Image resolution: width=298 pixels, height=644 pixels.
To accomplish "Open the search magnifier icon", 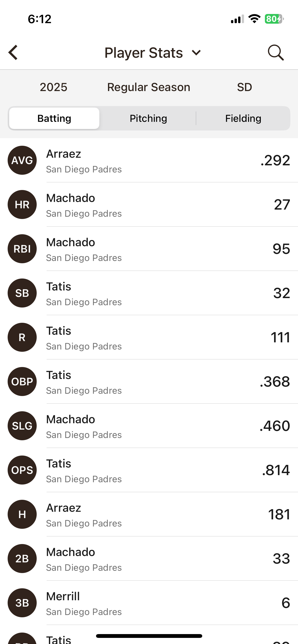I will tap(276, 53).
